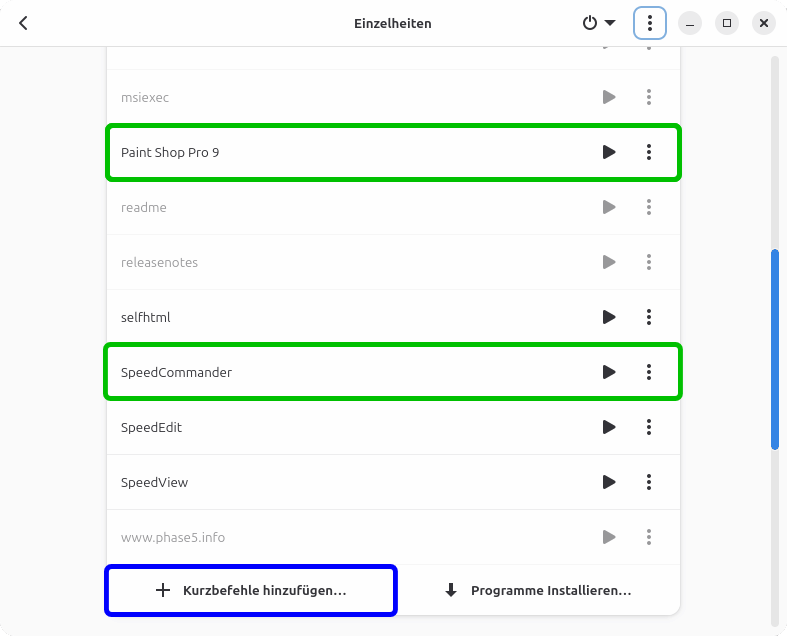The height and width of the screenshot is (636, 787).
Task: Click Programme Installieren button
Action: pos(538,590)
